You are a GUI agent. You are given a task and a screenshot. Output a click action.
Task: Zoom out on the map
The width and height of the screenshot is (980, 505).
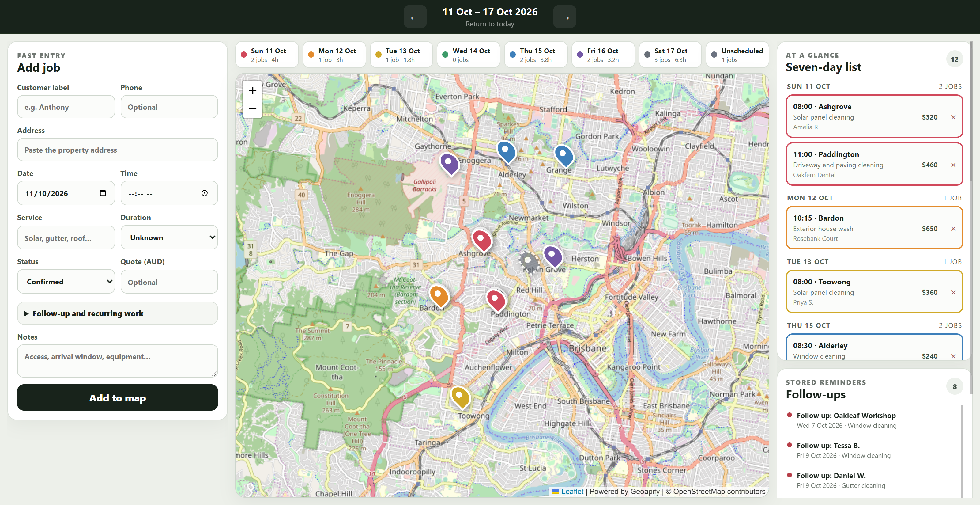click(x=252, y=108)
